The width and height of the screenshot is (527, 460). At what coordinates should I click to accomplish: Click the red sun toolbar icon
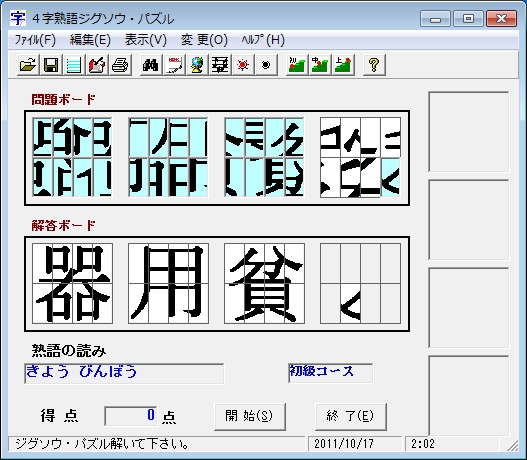[243, 65]
